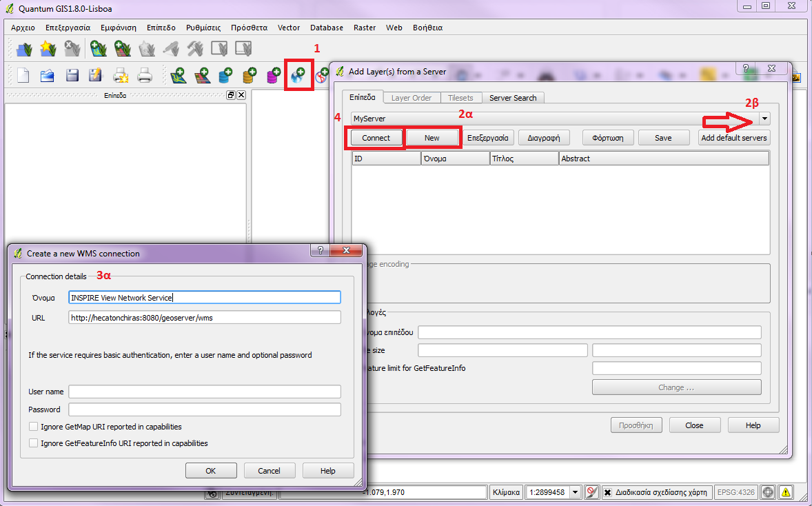Open the Raster menu
Viewport: 812px width, 506px height.
(x=365, y=28)
